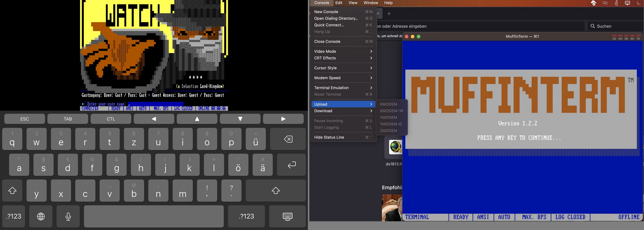
Task: Tap the globe language switch key
Action: 41,216
